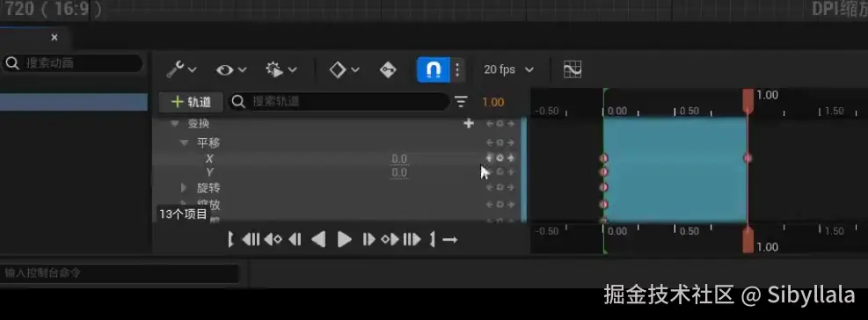
Task: Collapse the 平移 track row
Action: pos(185,142)
